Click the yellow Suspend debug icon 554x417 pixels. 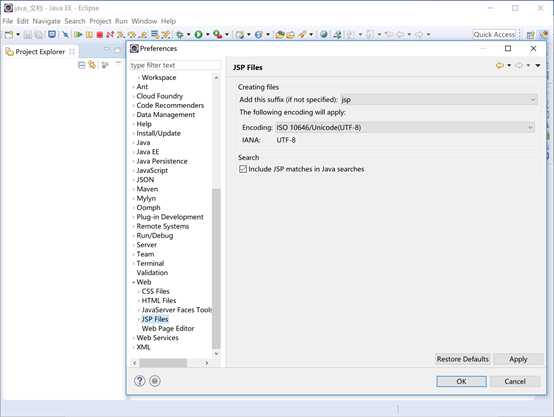pyautogui.click(x=89, y=35)
